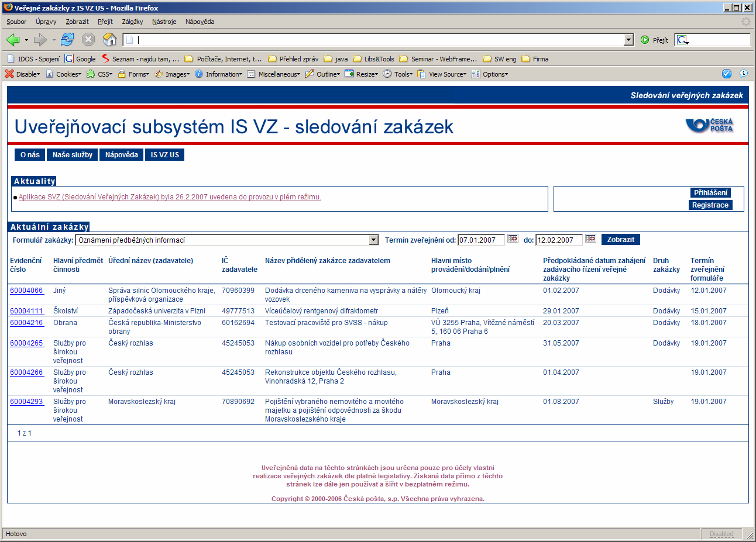This screenshot has height=542, width=756.
Task: Open calendar picker for end date
Action: tap(591, 239)
